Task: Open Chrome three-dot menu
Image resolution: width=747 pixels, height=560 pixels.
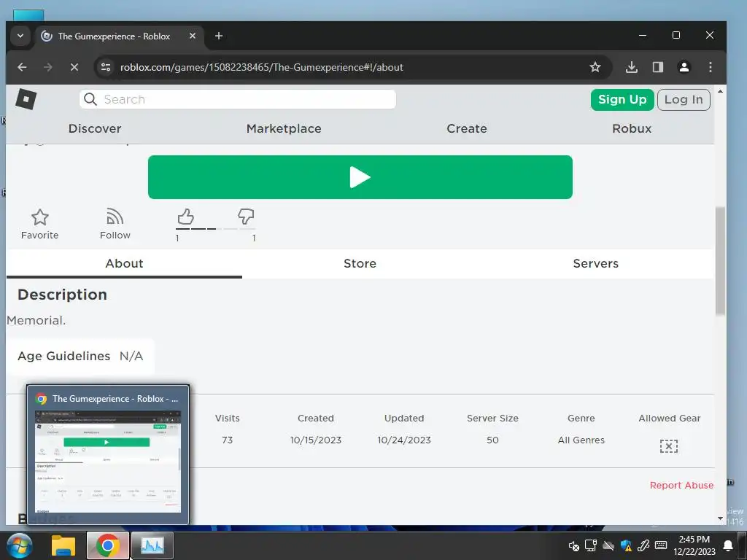Action: coord(711,67)
